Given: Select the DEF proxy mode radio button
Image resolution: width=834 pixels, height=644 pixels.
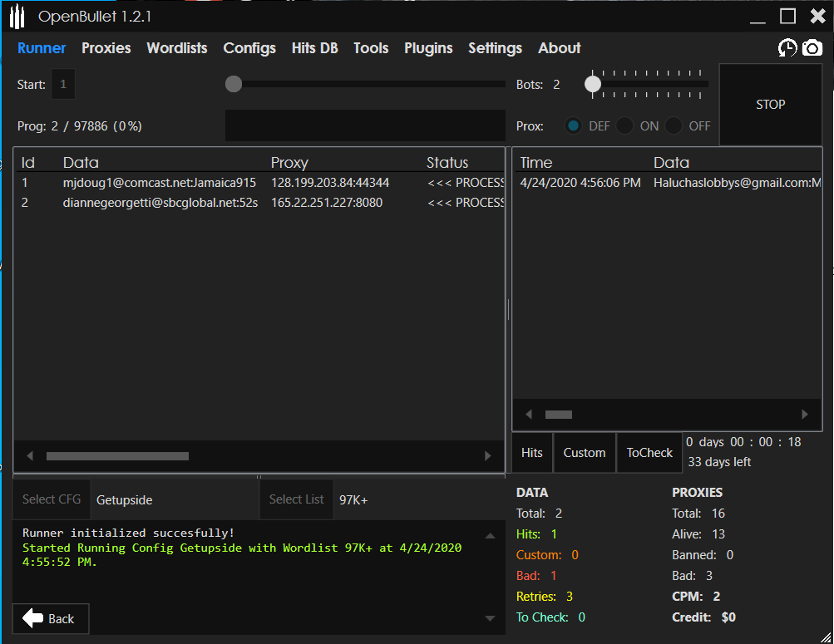Looking at the screenshot, I should 573,126.
